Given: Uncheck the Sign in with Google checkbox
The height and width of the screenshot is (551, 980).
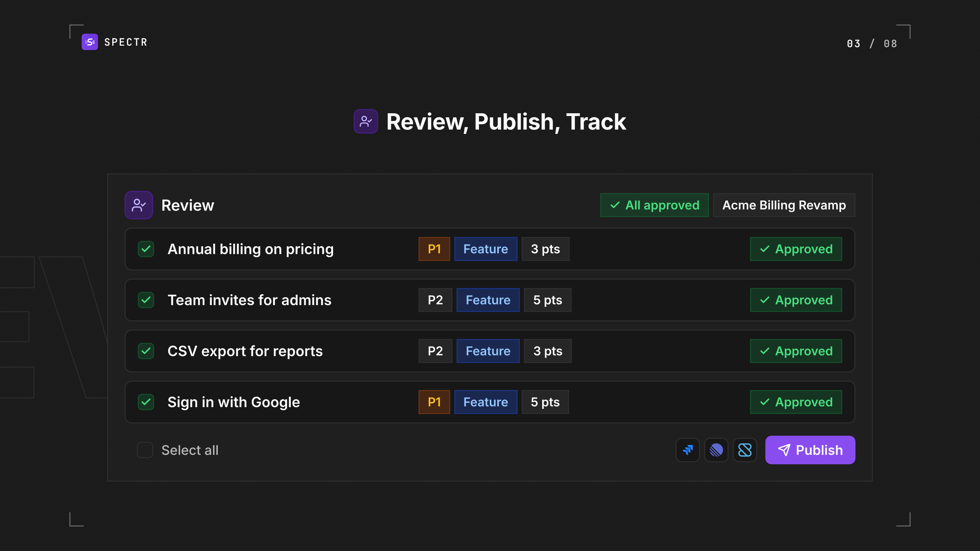Looking at the screenshot, I should click(146, 402).
